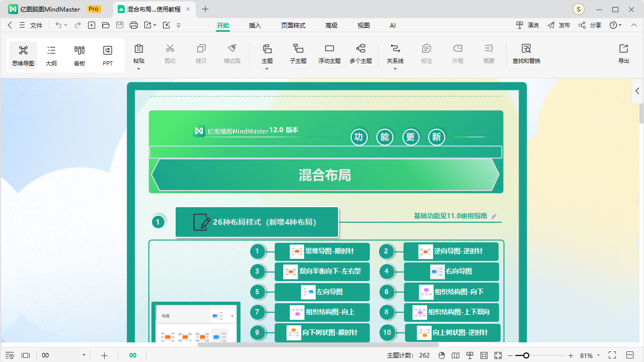The height and width of the screenshot is (362, 644).
Task: Click the fullscreen icon in status bar
Action: (x=612, y=355)
